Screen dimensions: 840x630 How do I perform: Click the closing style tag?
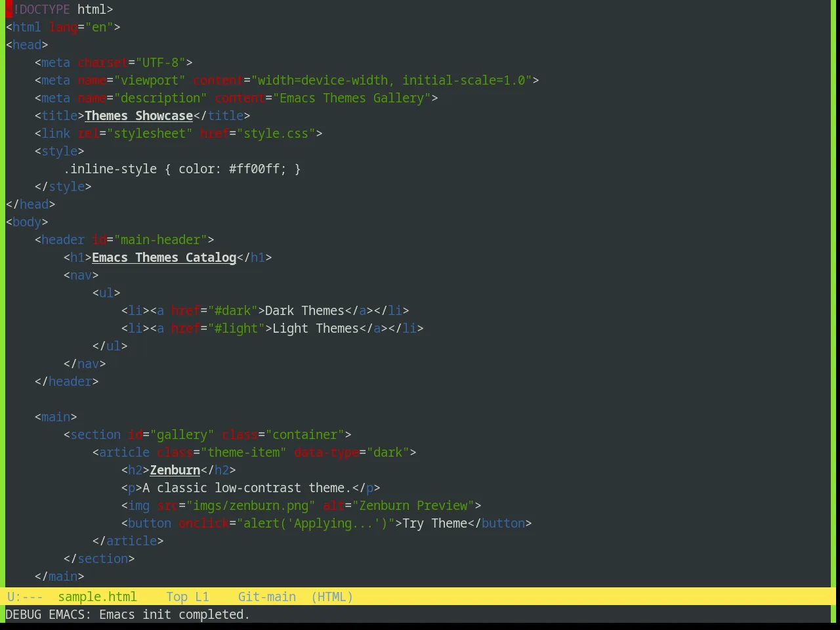63,186
